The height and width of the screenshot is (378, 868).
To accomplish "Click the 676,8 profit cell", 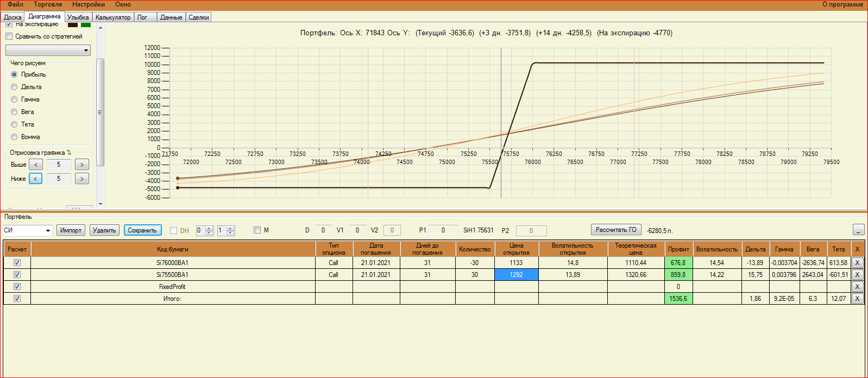I will [678, 262].
